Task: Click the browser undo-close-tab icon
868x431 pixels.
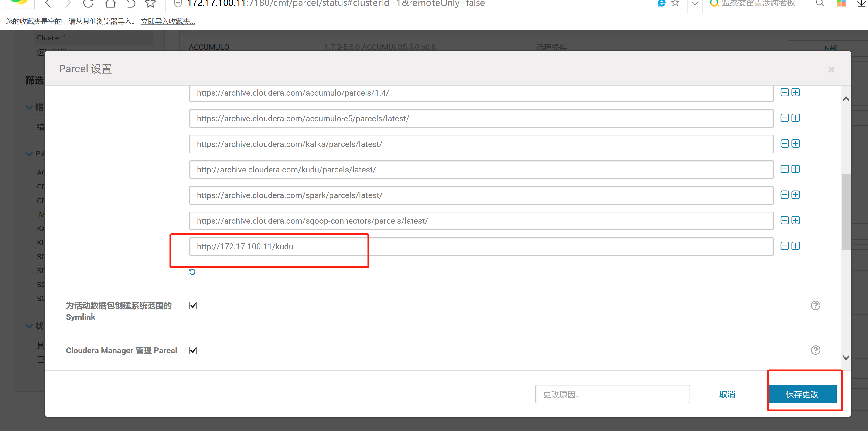Action: (130, 3)
